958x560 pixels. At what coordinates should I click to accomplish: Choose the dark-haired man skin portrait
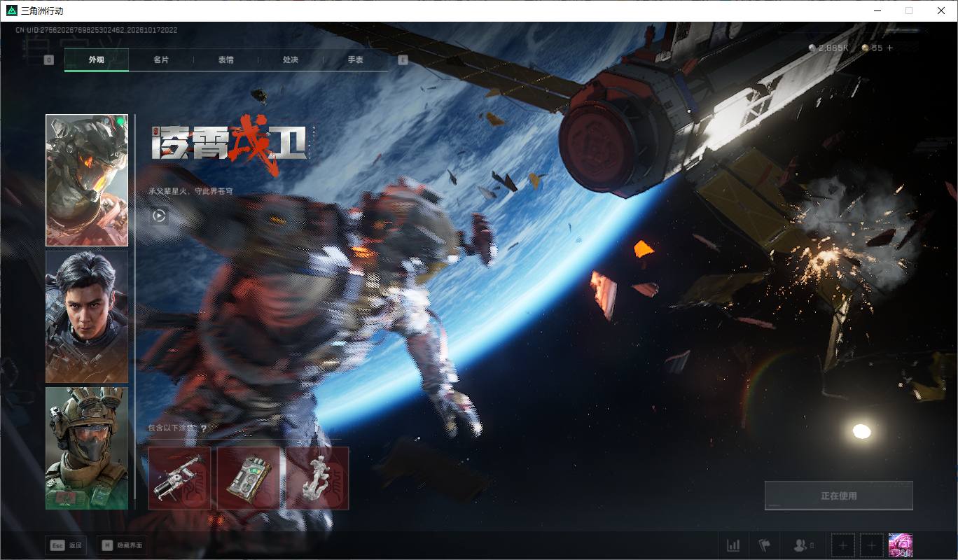[x=87, y=317]
